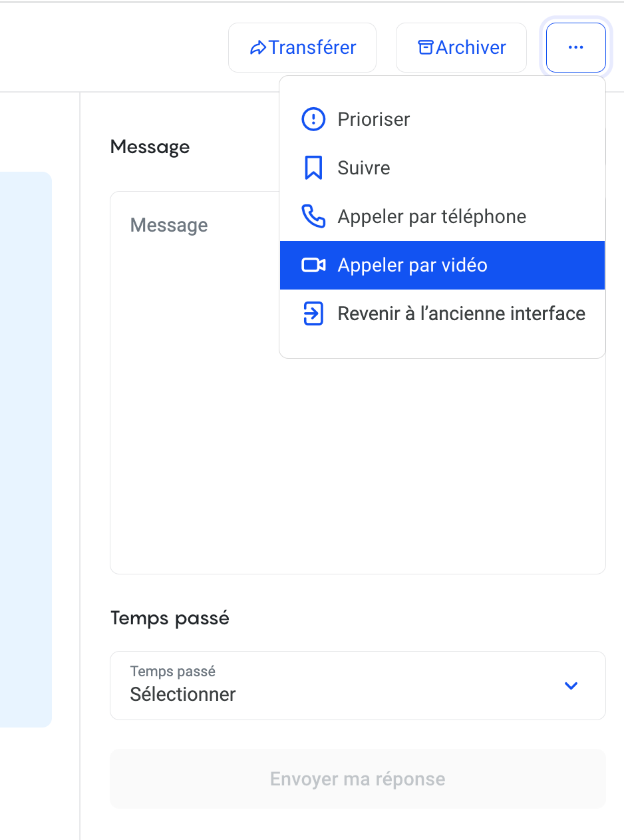
Task: Choose the highlighted Appeler par vidéo label
Action: point(412,266)
